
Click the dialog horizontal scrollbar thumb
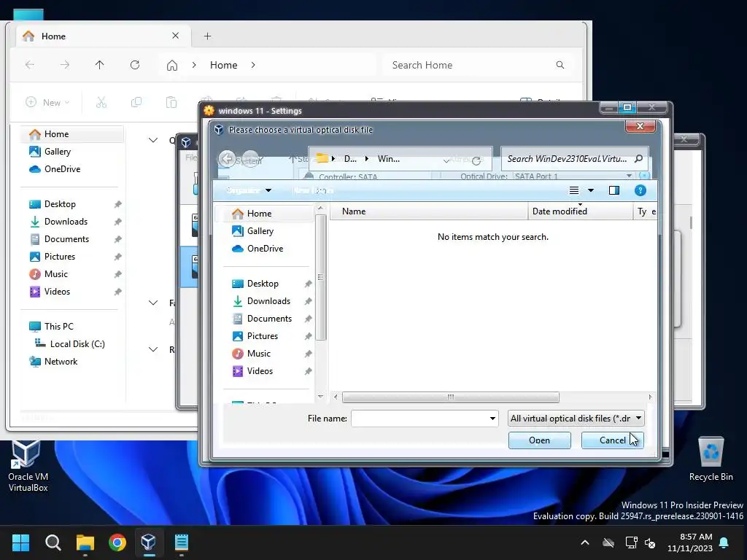450,397
